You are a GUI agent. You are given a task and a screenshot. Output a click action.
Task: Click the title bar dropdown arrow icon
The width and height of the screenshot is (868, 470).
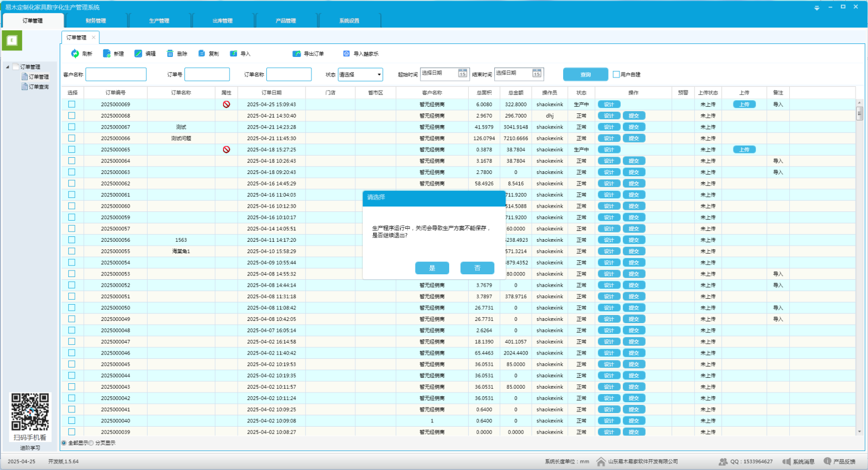[817, 8]
